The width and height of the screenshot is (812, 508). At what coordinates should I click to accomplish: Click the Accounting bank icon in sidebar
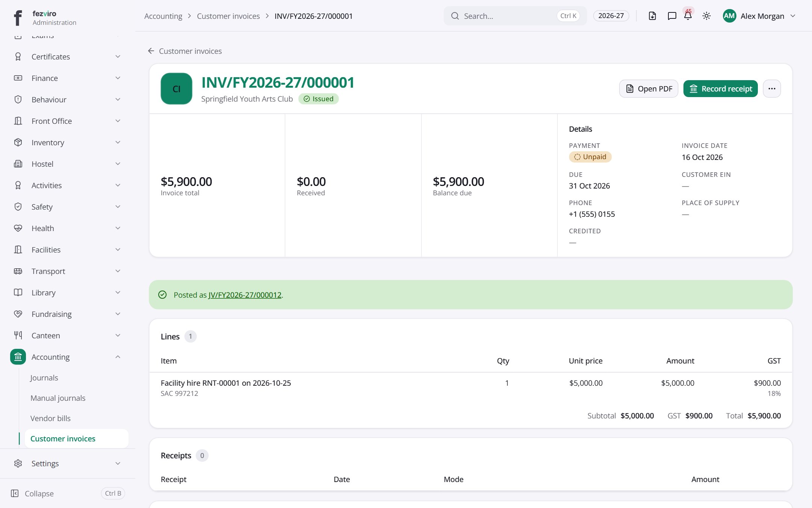point(18,357)
